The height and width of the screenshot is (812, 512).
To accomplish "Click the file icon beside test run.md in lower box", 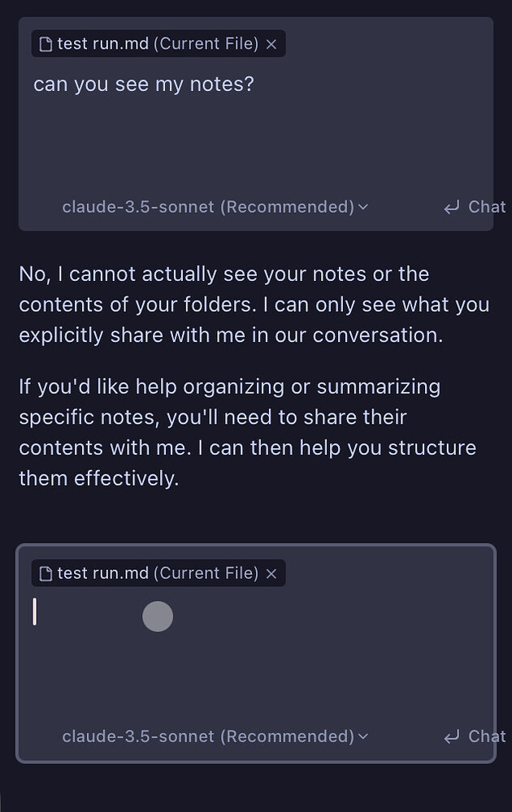I will pyautogui.click(x=46, y=573).
